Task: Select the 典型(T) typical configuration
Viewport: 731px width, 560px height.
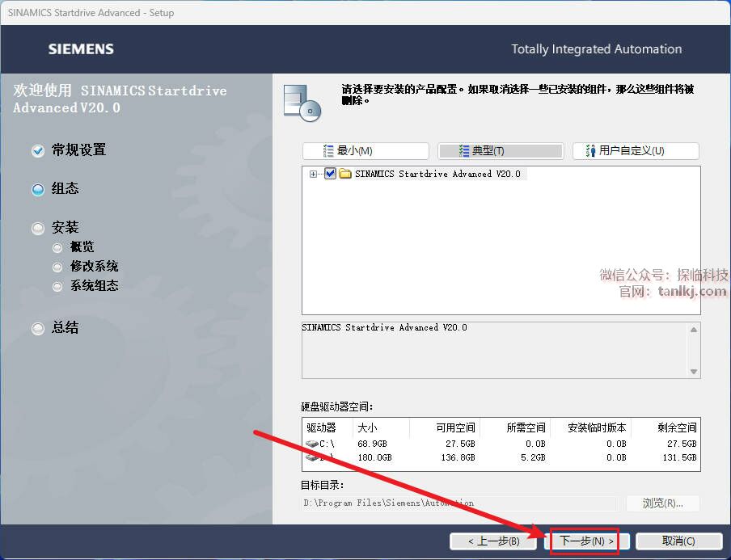Action: point(501,151)
